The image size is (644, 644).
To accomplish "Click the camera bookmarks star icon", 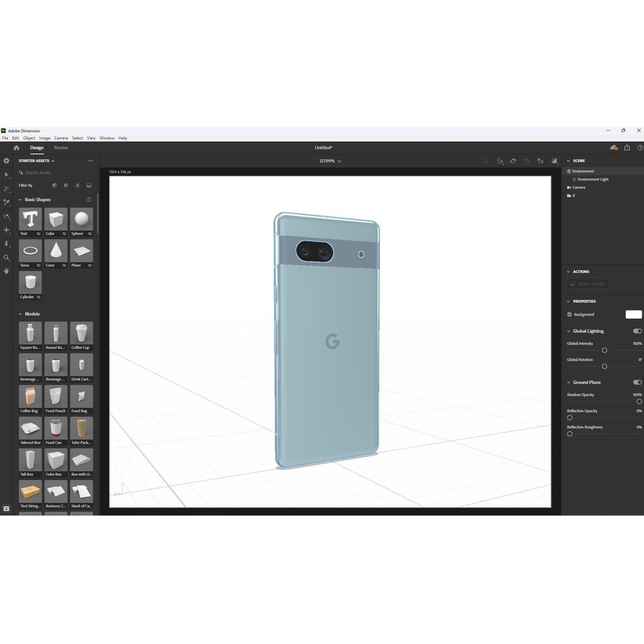I will coord(540,161).
